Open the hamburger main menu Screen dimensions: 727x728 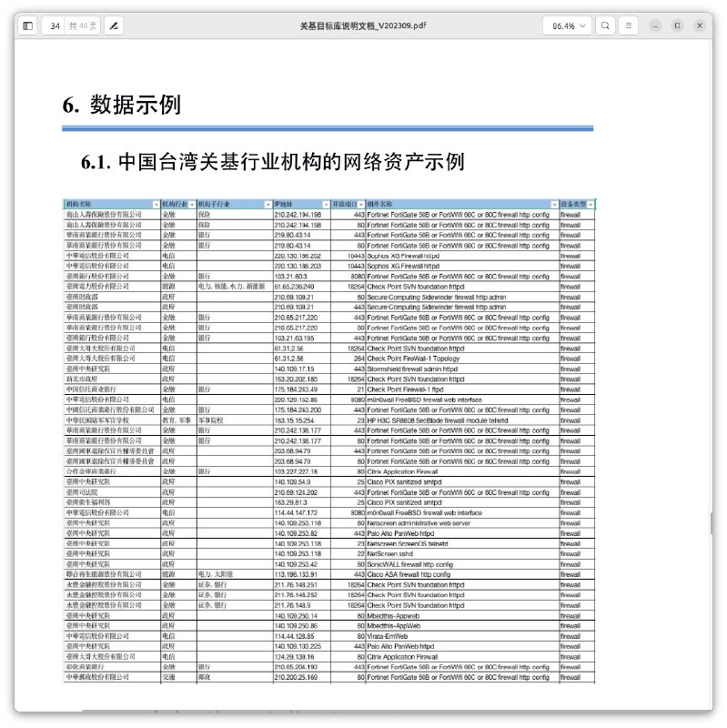(x=629, y=25)
